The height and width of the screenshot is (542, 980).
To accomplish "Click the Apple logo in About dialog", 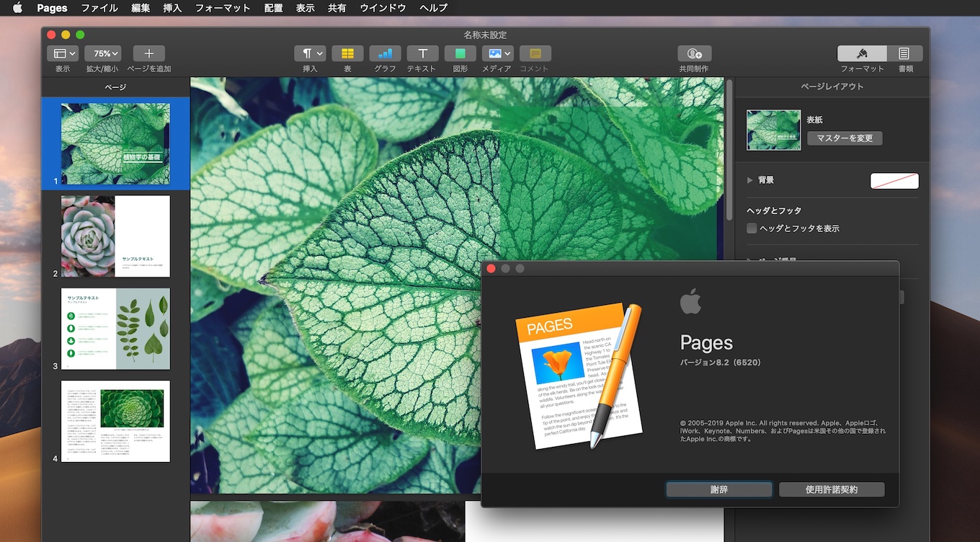I will [x=690, y=301].
